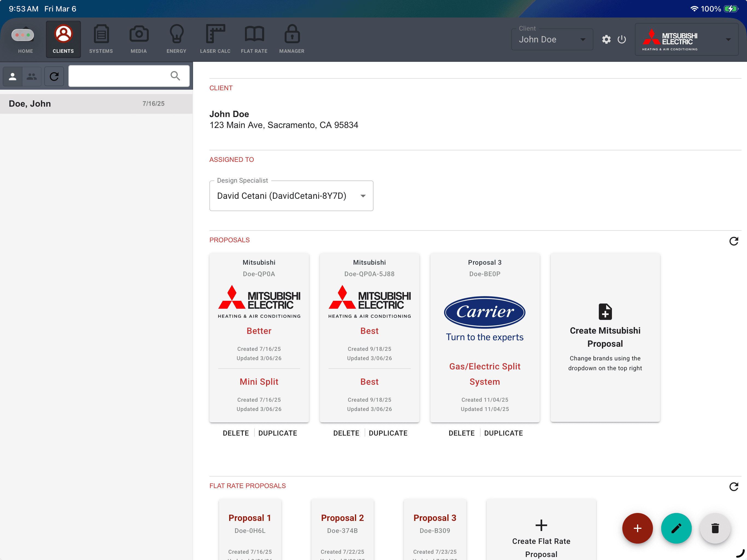Screen dimensions: 747x560
Task: Open flat rate Proposal 1 Doe-0H6L
Action: (250, 529)
